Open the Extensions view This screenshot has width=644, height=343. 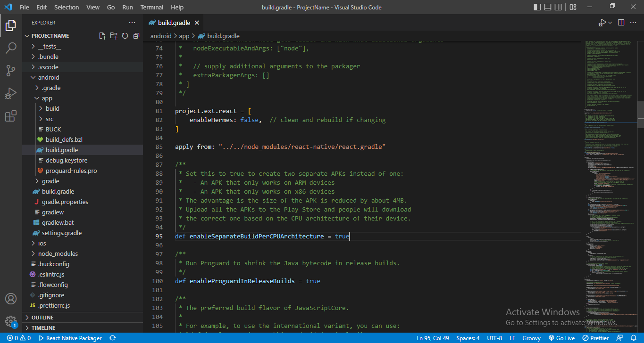click(10, 116)
